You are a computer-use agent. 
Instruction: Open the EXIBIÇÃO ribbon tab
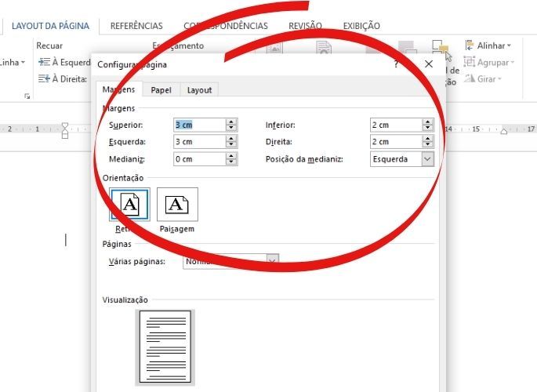pyautogui.click(x=361, y=26)
